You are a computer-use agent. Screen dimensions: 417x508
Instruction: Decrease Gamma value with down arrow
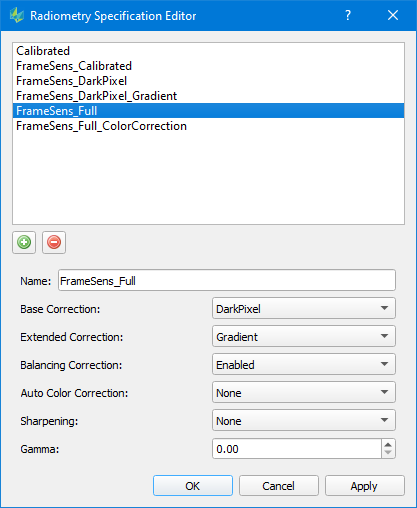tap(388, 453)
